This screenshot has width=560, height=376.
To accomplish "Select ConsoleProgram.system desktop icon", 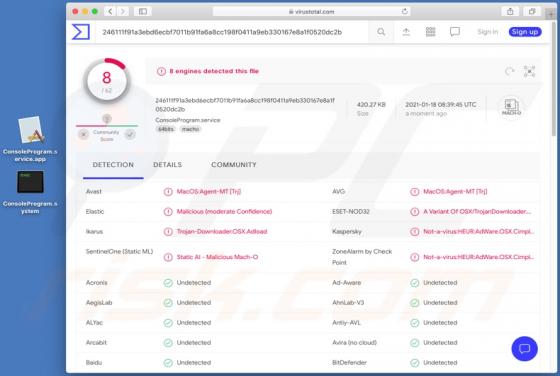I will pyautogui.click(x=30, y=192).
